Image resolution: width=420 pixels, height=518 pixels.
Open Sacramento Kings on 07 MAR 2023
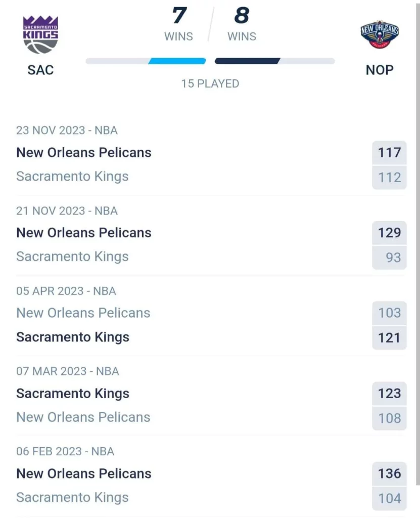[73, 394]
